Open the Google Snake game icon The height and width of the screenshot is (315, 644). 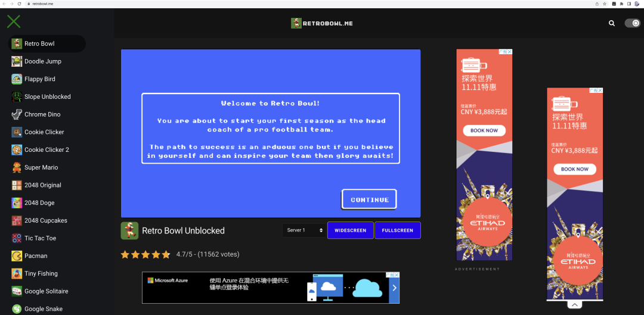[x=17, y=309]
